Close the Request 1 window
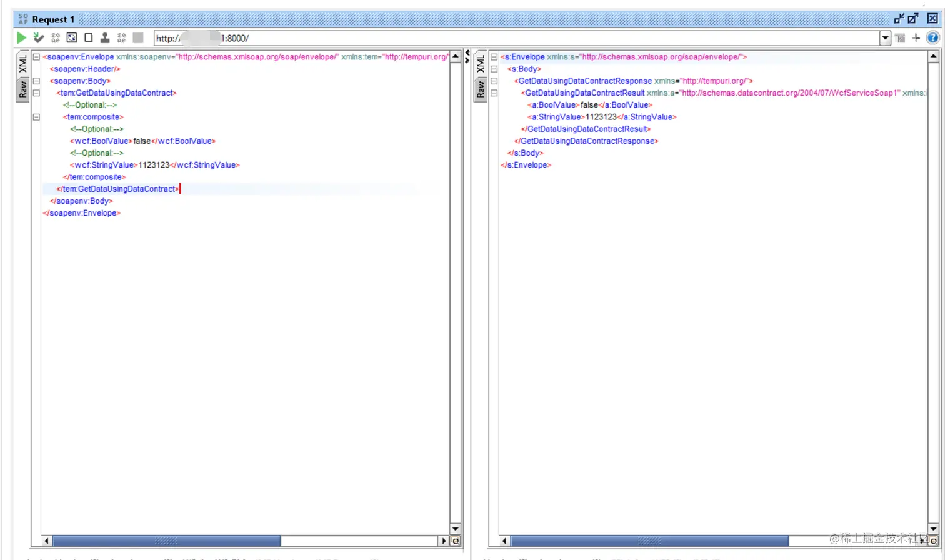The height and width of the screenshot is (560, 945). tap(932, 19)
